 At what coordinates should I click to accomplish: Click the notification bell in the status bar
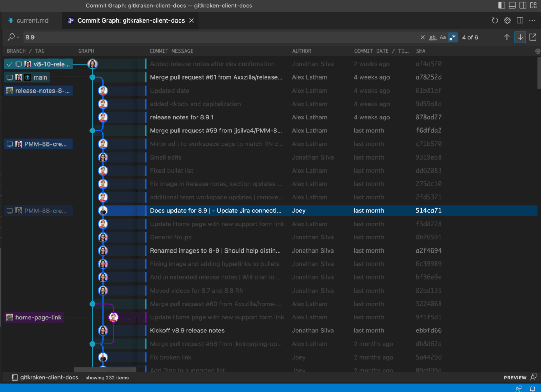pyautogui.click(x=532, y=388)
